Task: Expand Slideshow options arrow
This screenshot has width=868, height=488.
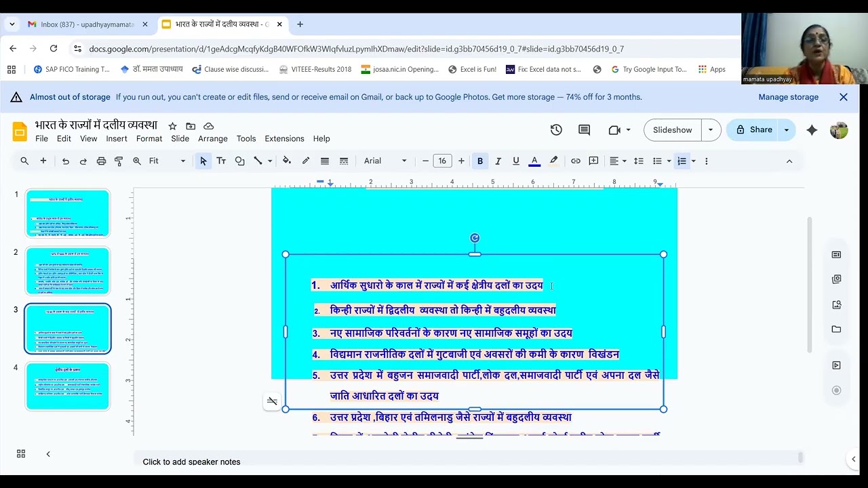Action: pyautogui.click(x=711, y=129)
